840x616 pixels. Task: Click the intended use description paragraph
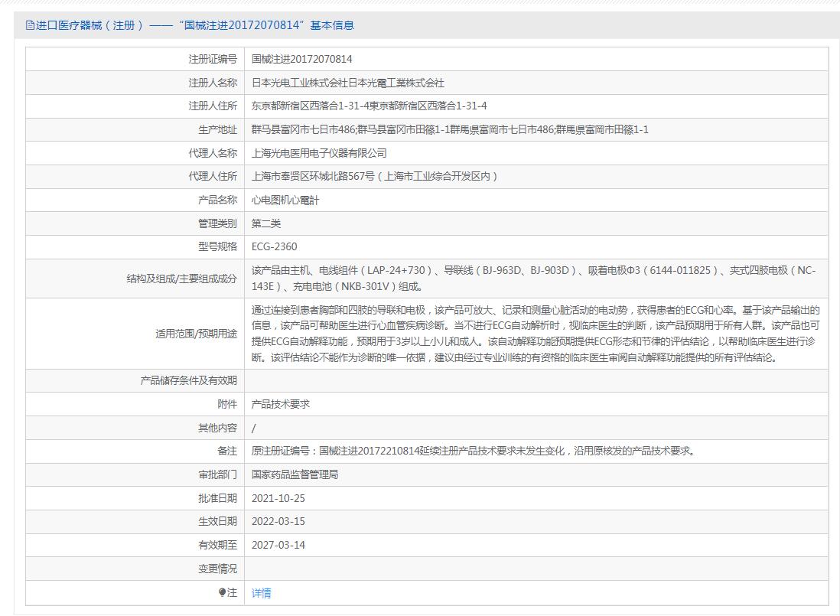coord(535,334)
